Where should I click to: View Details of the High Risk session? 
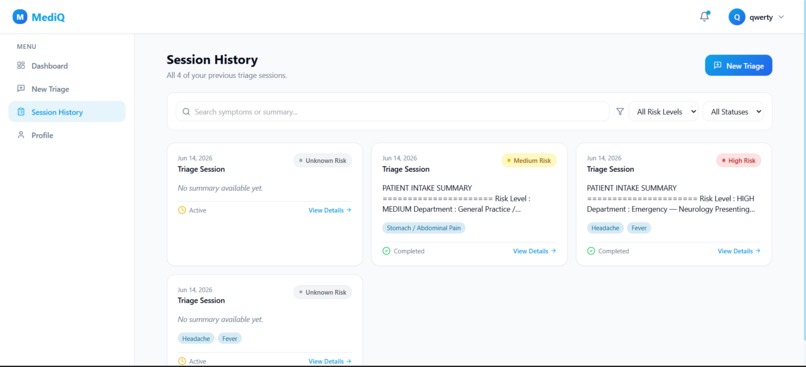click(739, 251)
